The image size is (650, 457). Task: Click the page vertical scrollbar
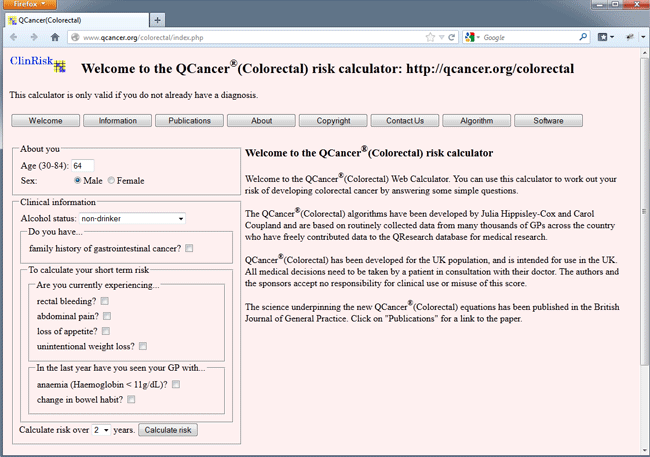point(644,211)
